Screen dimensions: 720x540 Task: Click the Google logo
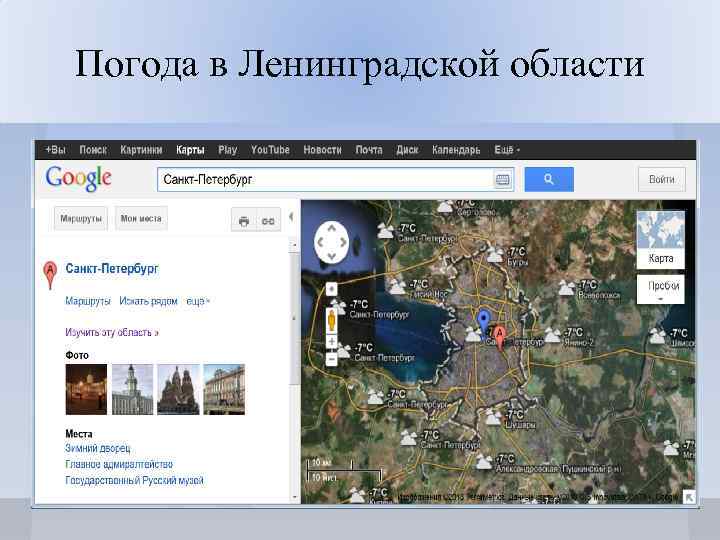click(x=78, y=179)
